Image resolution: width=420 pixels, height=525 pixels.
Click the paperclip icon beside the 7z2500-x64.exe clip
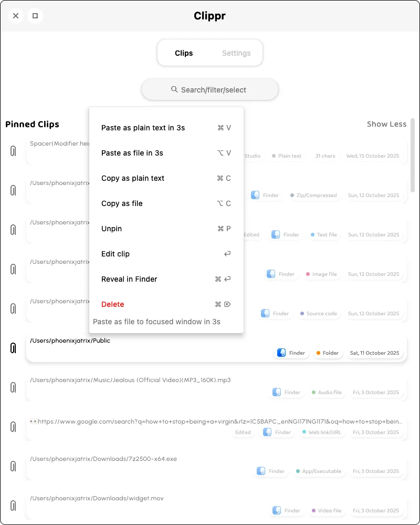coord(13,466)
